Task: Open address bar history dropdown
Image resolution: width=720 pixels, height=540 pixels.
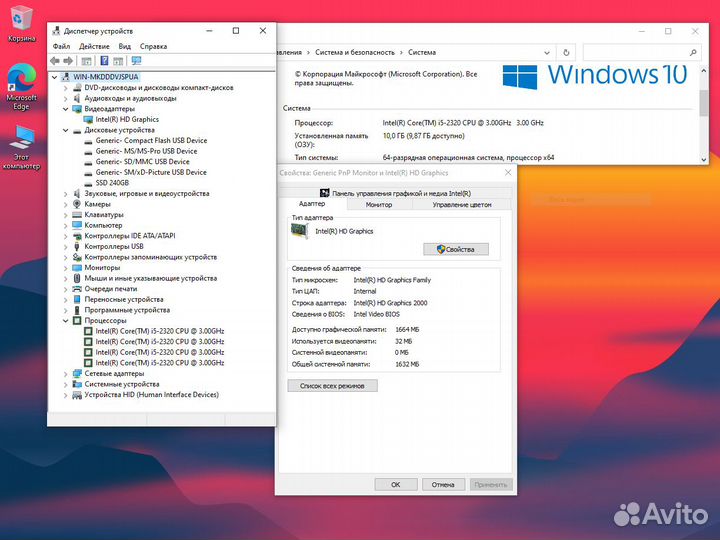Action: (547, 53)
